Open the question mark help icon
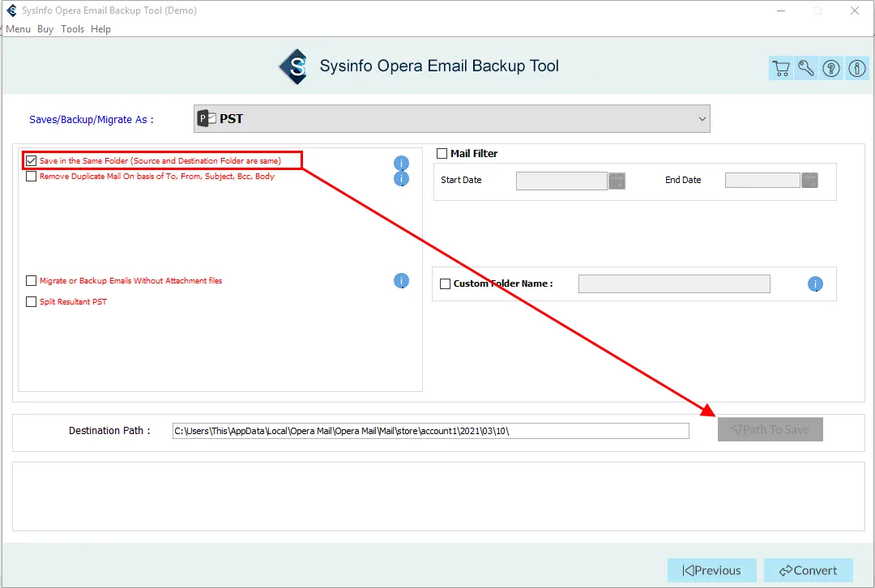The image size is (875, 588). 831,68
